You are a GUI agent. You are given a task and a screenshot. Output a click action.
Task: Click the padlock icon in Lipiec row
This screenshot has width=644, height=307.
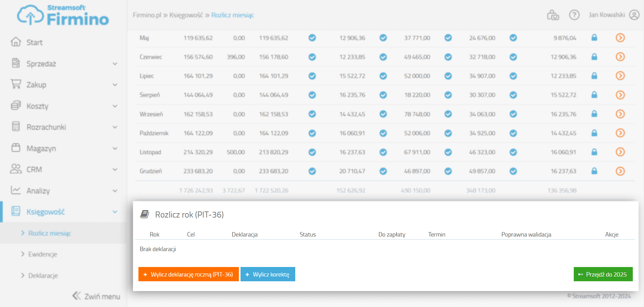point(594,76)
